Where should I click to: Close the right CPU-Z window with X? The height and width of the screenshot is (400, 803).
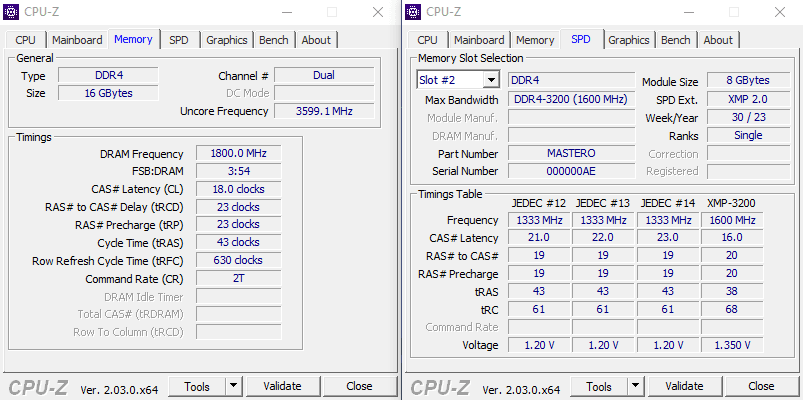[x=780, y=12]
